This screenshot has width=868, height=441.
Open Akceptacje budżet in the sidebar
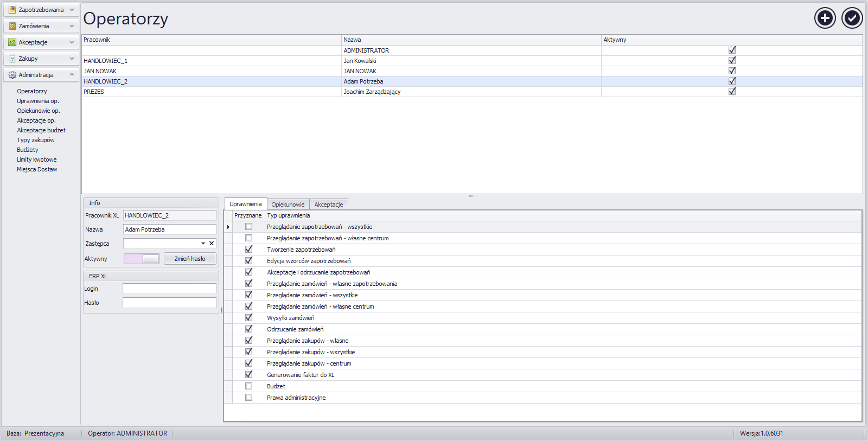(x=41, y=130)
